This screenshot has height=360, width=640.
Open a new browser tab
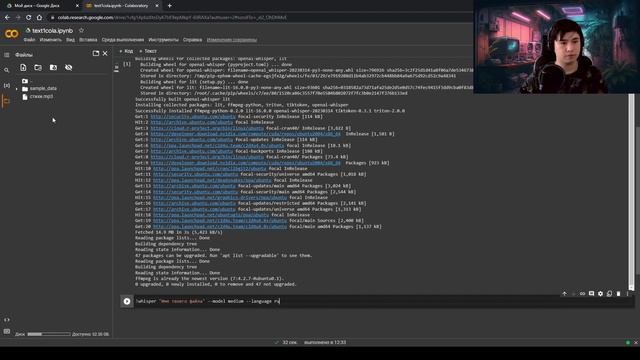tap(169, 6)
